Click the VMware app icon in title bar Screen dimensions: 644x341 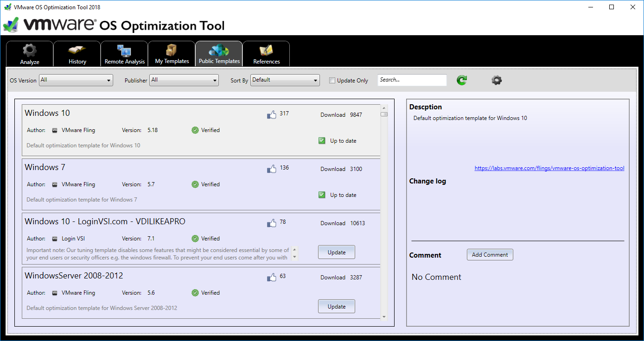7,7
